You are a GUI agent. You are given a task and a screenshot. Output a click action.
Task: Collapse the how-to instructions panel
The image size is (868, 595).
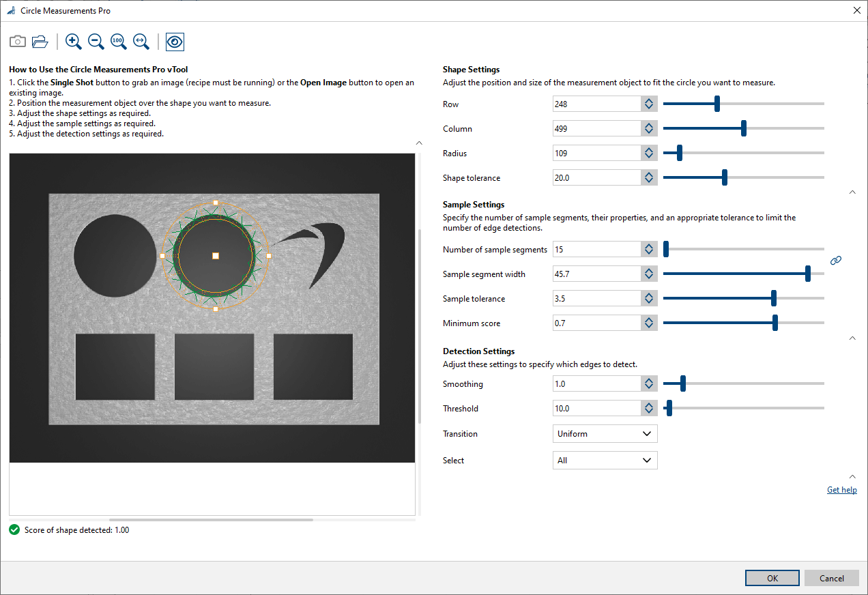pyautogui.click(x=418, y=143)
